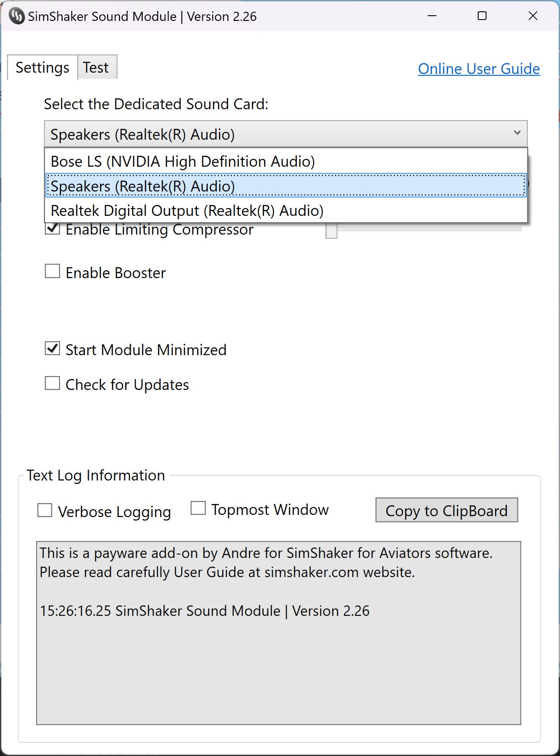The image size is (560, 756).
Task: Enable Topmost Window checkbox
Action: click(x=198, y=508)
